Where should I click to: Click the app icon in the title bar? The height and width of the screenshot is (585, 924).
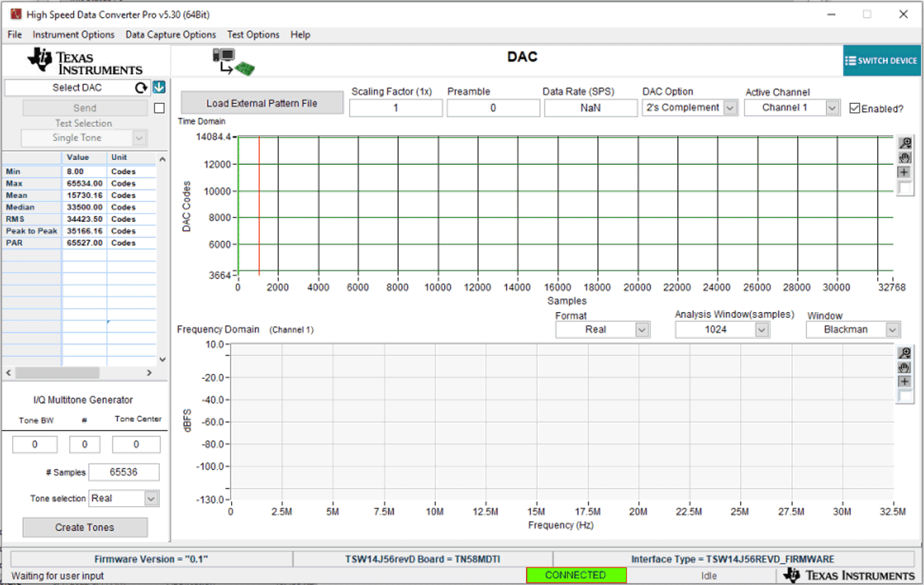click(16, 14)
